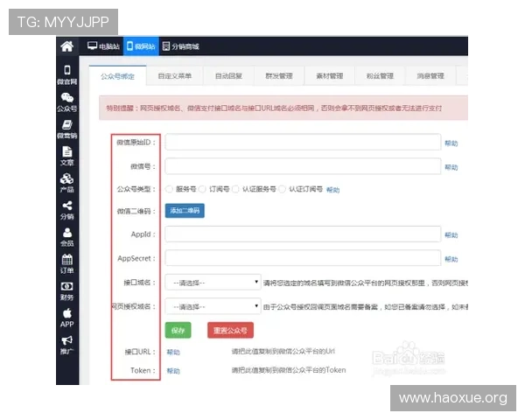
Task: Go to the home icon in the top bar
Action: click(67, 46)
